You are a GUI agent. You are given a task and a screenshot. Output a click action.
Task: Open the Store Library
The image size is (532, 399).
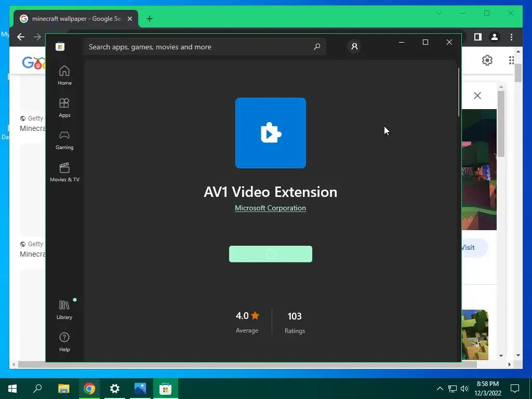point(64,310)
